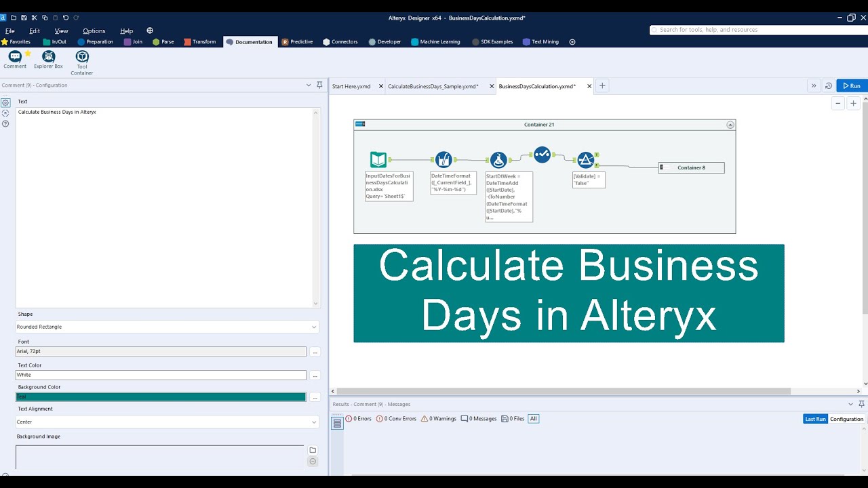Image resolution: width=868 pixels, height=488 pixels.
Task: Click the Cut scissors icon
Action: [x=35, y=18]
